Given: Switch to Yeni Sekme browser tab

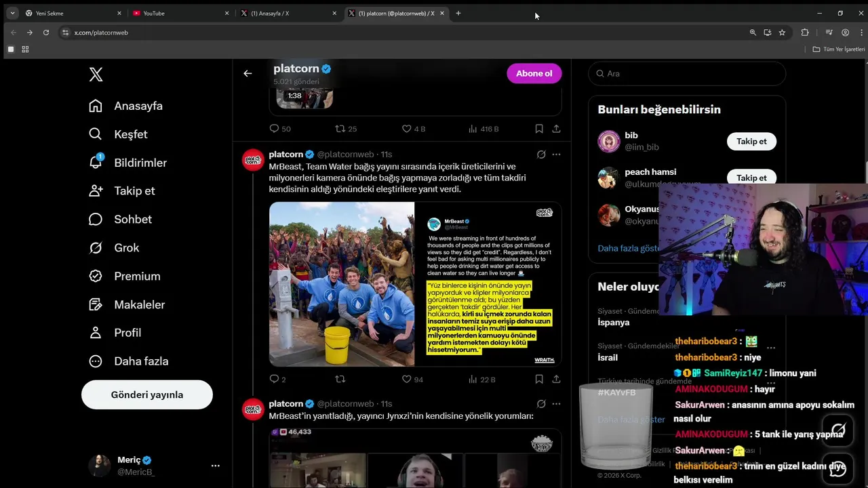Looking at the screenshot, I should point(74,13).
